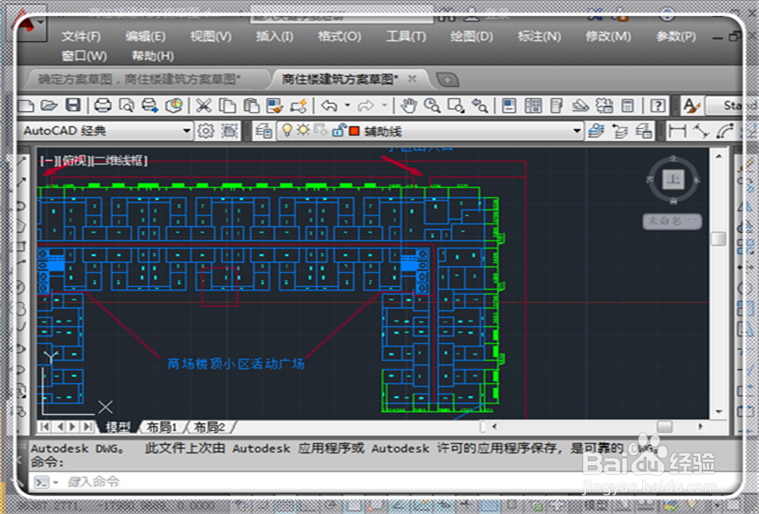Open the Properties palette icon
This screenshot has height=514, width=759.
point(509,105)
